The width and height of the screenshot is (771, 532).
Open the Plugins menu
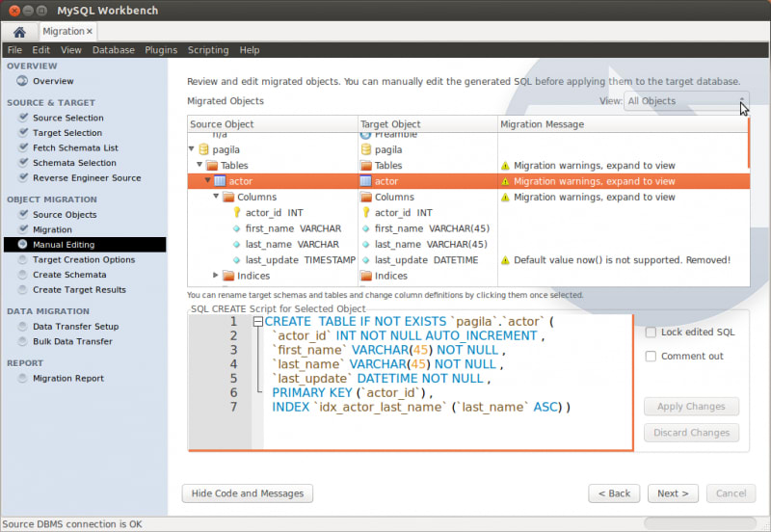tap(161, 50)
